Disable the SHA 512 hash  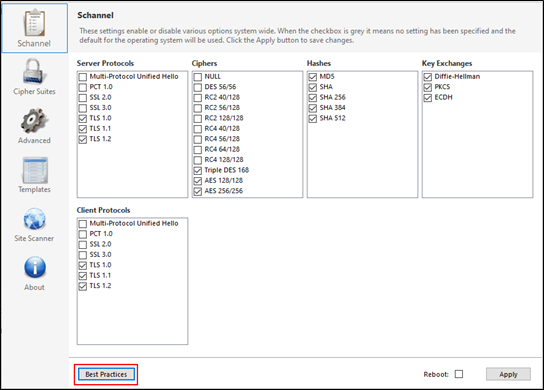point(313,118)
